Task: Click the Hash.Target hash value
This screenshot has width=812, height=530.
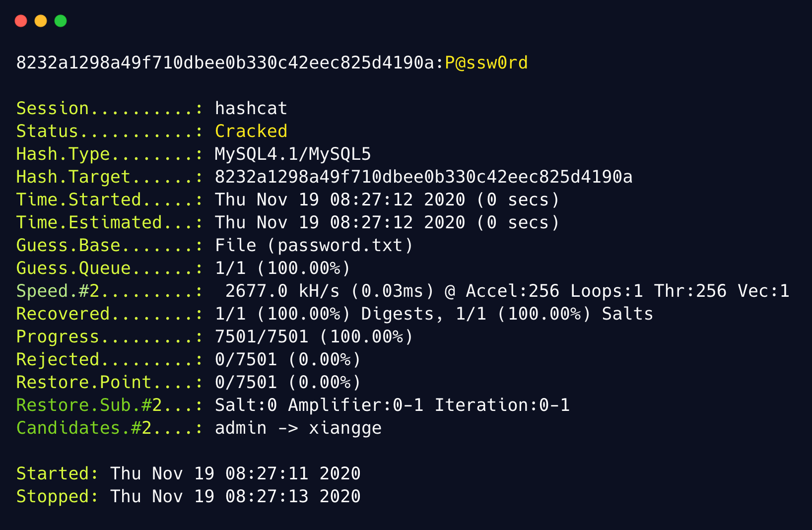Action: (423, 177)
